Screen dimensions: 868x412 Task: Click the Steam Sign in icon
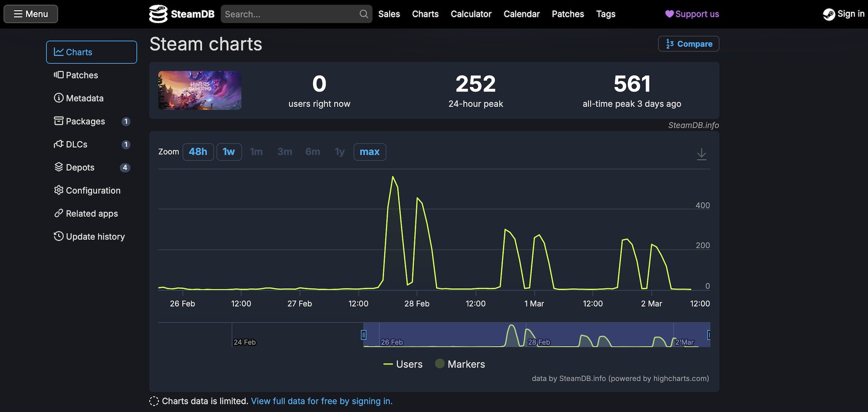pyautogui.click(x=829, y=14)
